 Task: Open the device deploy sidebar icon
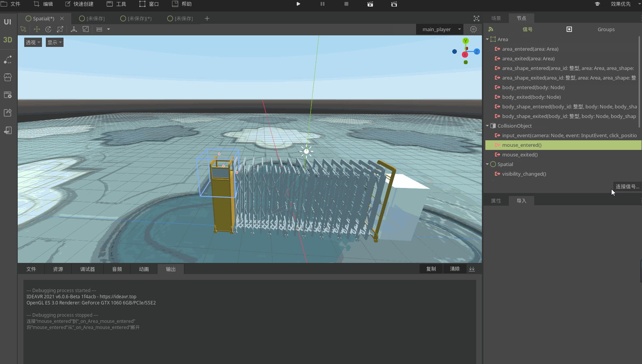click(8, 130)
